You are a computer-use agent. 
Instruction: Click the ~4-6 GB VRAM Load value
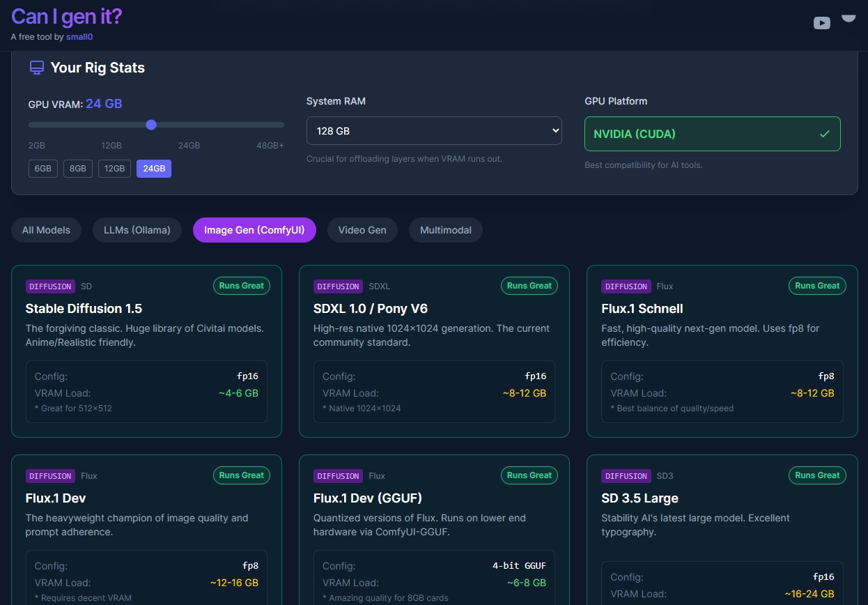pos(238,393)
